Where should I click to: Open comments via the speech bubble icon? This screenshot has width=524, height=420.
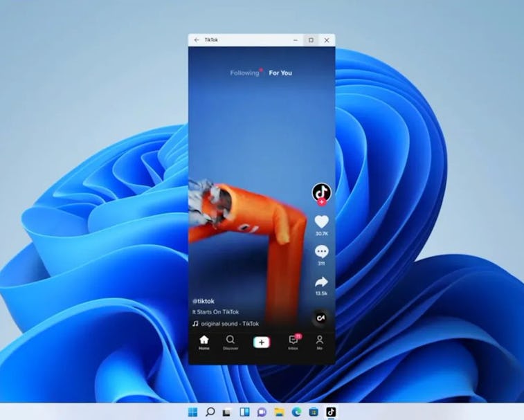coord(321,252)
